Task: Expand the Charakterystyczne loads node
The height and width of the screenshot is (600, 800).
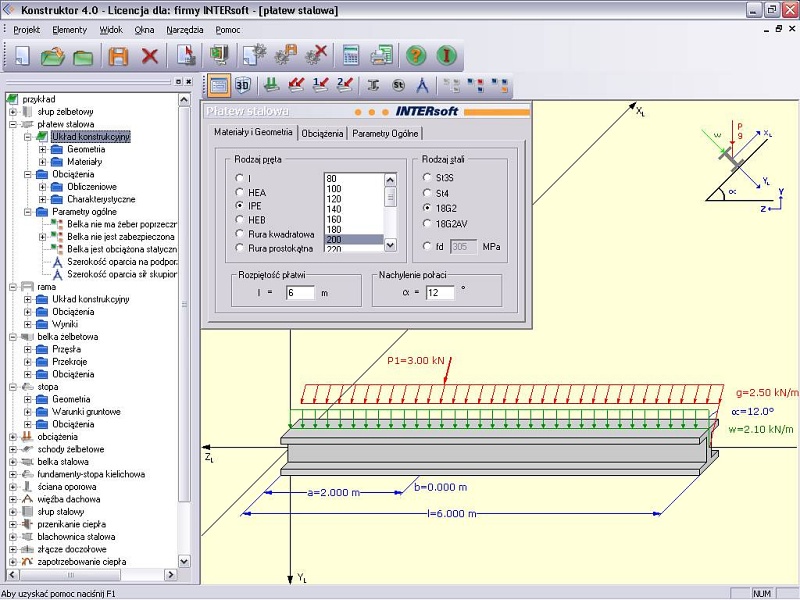Action: click(x=43, y=199)
